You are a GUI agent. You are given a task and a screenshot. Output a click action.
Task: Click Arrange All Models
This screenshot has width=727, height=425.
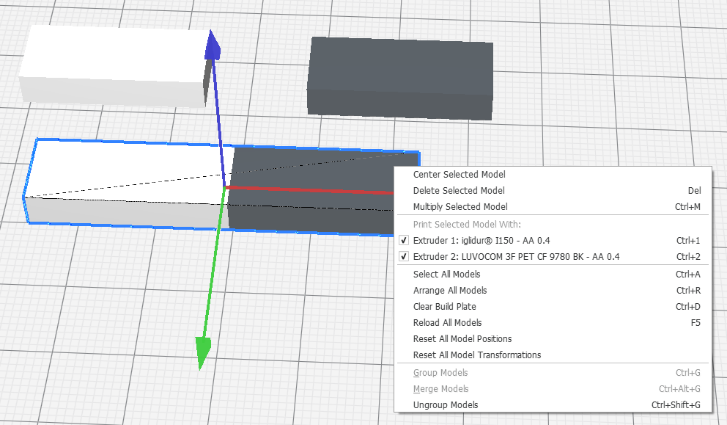coord(449,290)
